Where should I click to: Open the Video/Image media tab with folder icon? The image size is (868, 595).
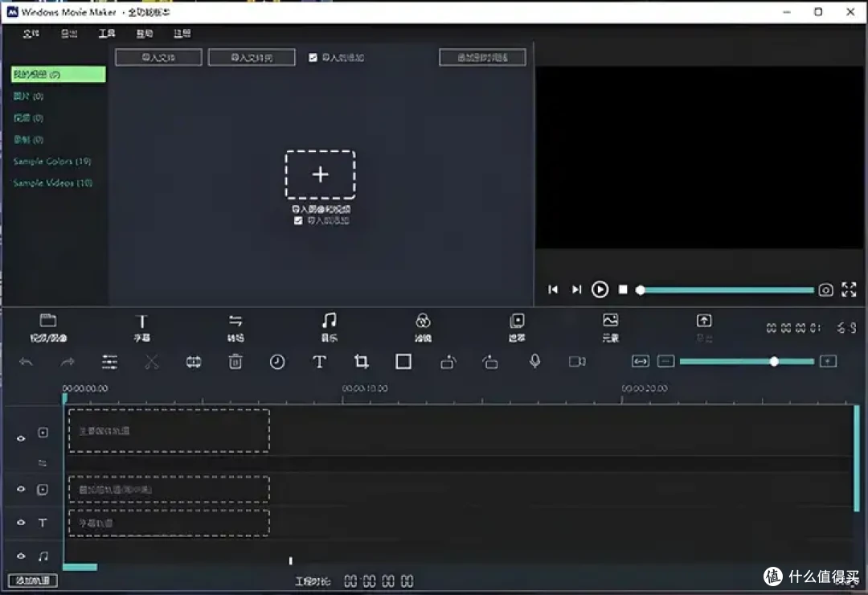(x=48, y=327)
